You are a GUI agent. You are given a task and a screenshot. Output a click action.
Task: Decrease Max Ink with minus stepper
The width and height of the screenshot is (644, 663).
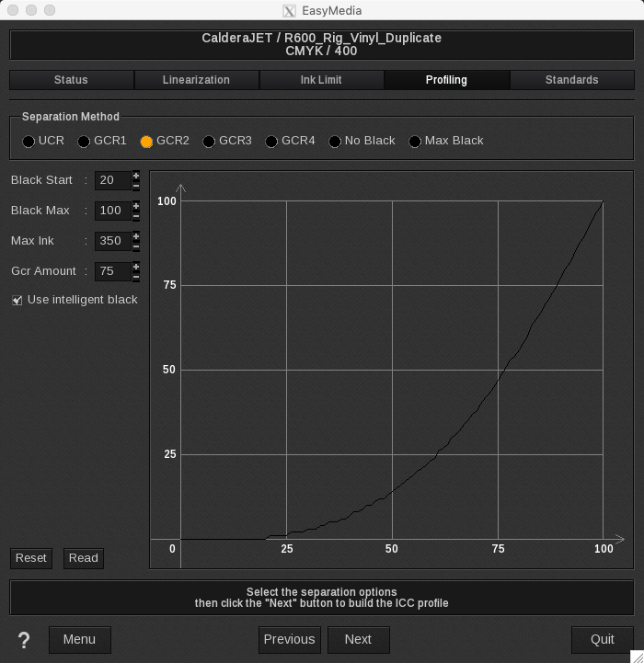point(136,246)
